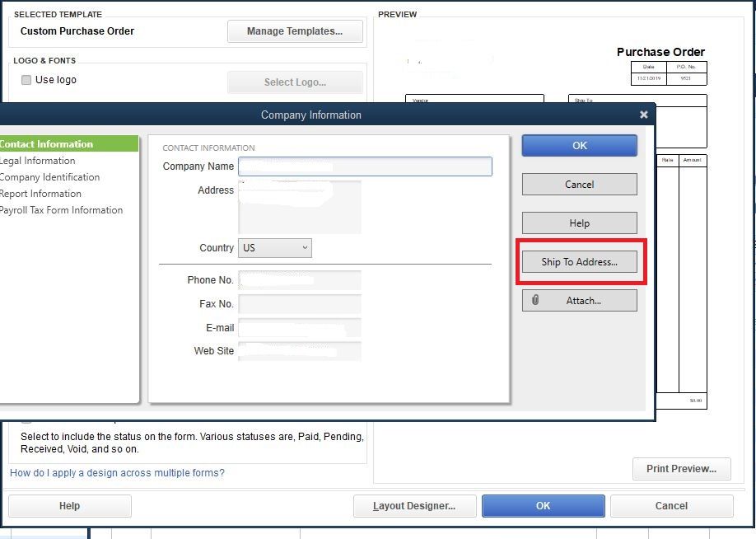Switch to Company Identification section
The image size is (756, 539).
(x=49, y=177)
